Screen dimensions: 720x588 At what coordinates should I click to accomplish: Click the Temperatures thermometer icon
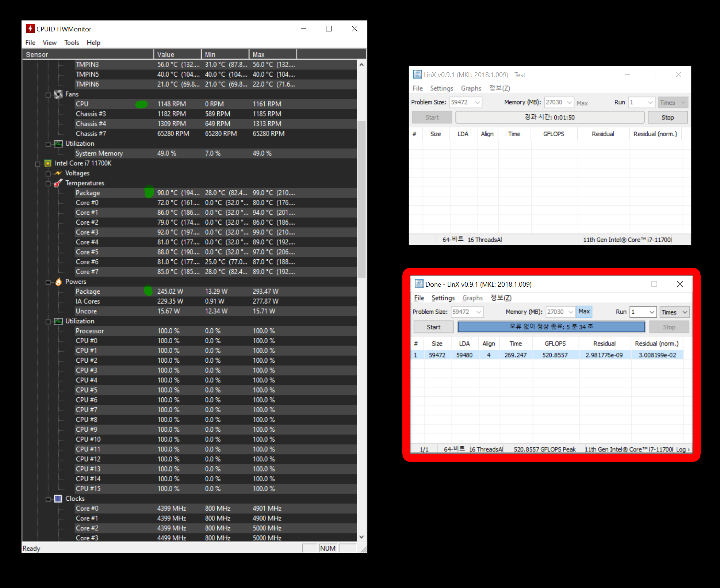58,183
